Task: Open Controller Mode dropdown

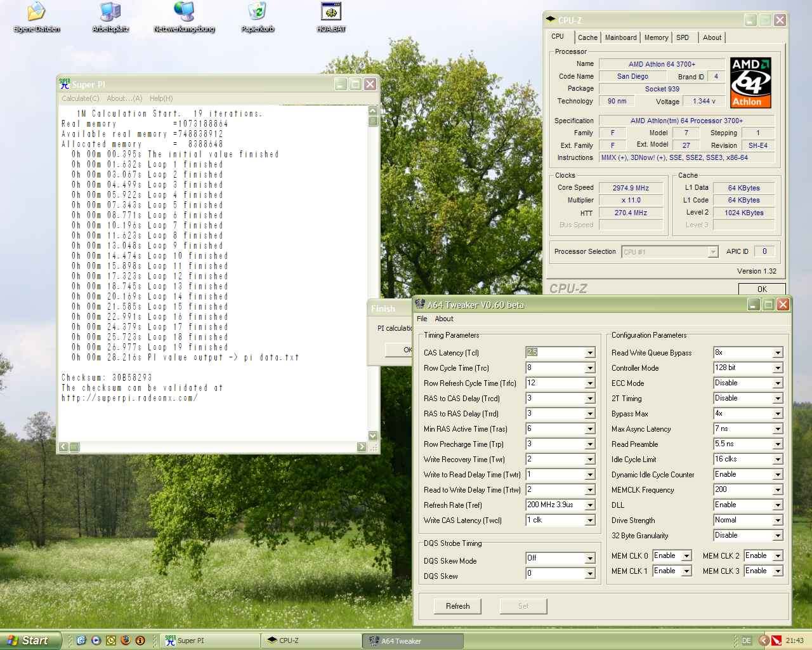Action: (x=778, y=368)
